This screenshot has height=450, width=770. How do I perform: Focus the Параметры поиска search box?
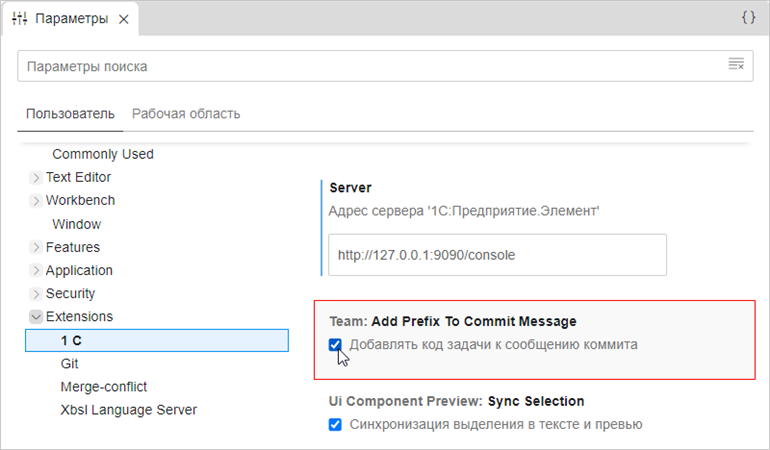pyautogui.click(x=370, y=66)
